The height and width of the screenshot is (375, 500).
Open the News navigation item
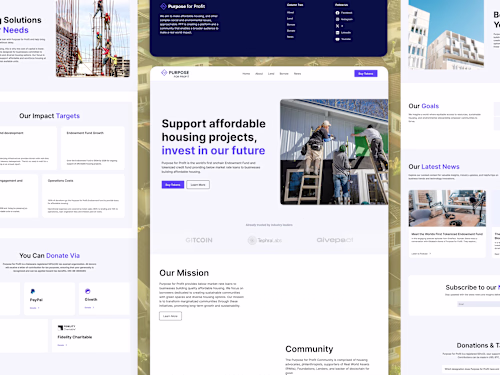click(x=297, y=74)
